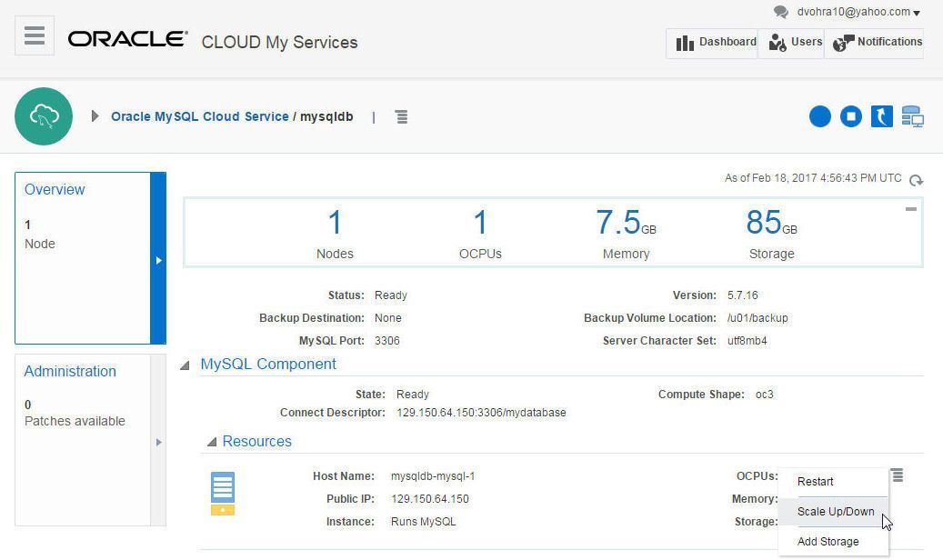Screen dimensions: 943x560
Task: Open the service menu icon next to mysqldb
Action: tap(402, 116)
